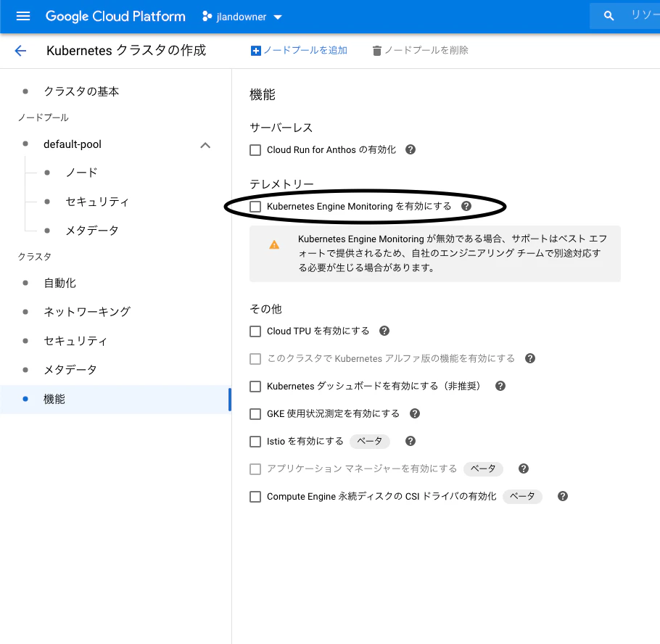The height and width of the screenshot is (644, 660).
Task: Tick the Istio を有効にする checkbox
Action: point(255,442)
